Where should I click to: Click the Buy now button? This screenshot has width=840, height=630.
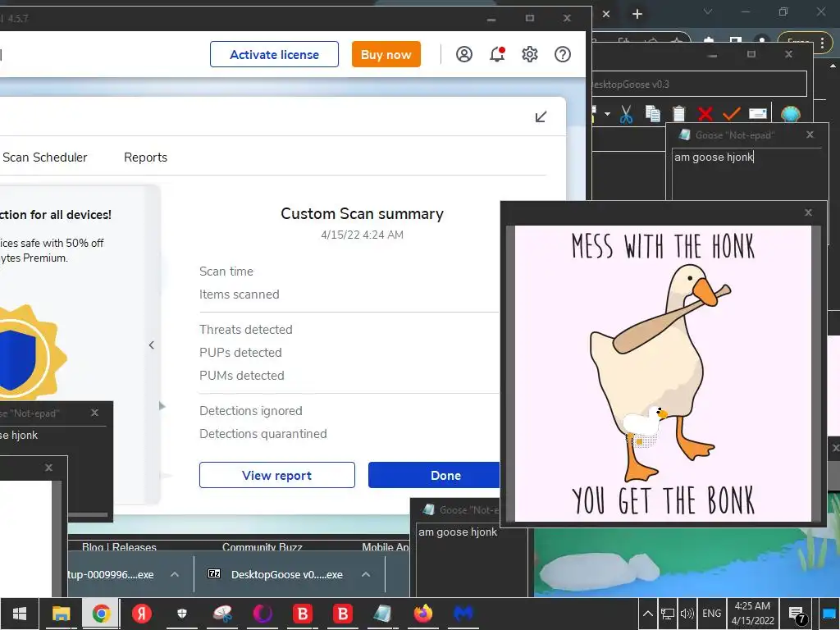pyautogui.click(x=386, y=54)
